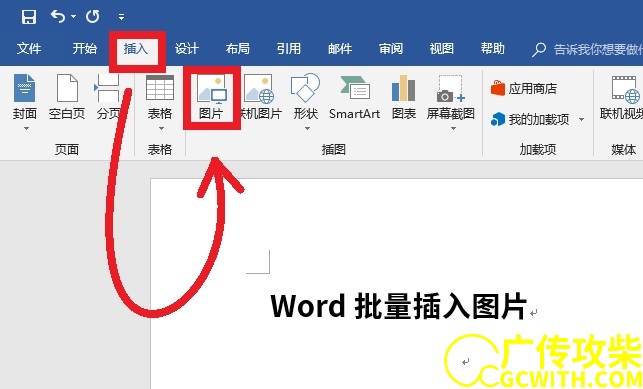Insert online video with 联机视频
The height and width of the screenshot is (389, 643).
tap(621, 97)
